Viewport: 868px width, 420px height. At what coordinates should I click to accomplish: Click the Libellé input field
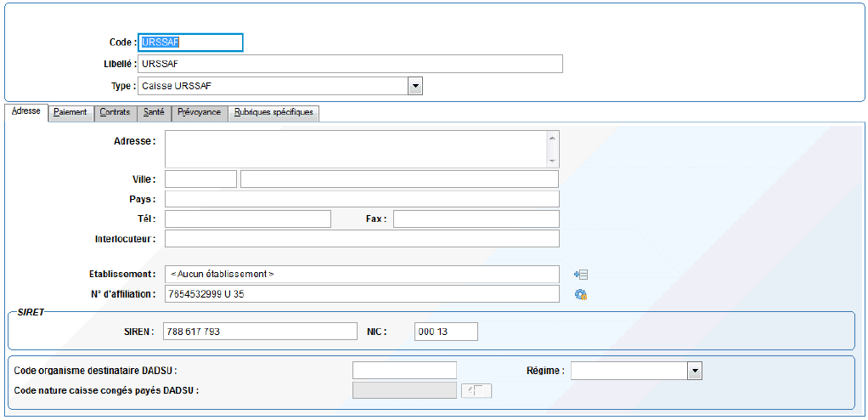pyautogui.click(x=351, y=64)
